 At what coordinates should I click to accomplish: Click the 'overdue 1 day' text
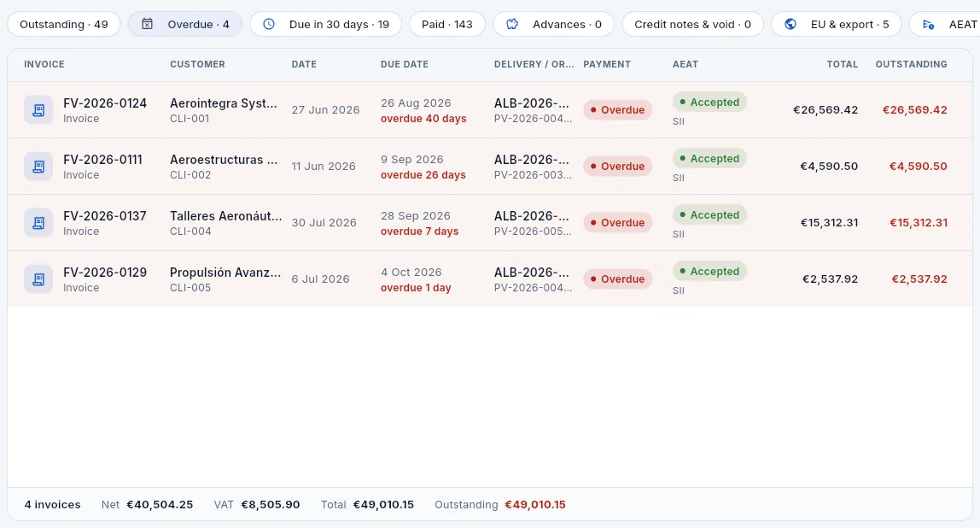[416, 288]
